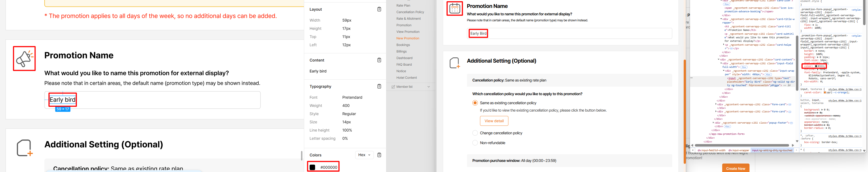Copy the Colors section values

coord(379,155)
